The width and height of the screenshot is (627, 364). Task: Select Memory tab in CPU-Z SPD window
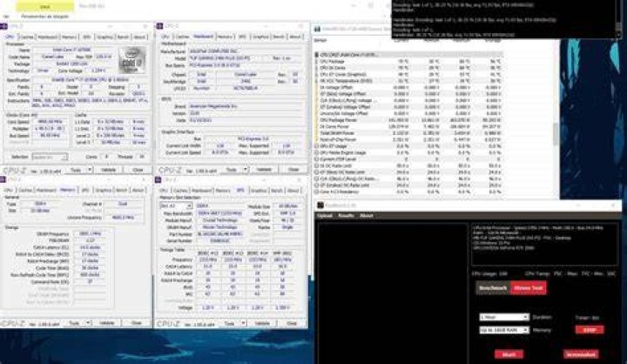click(223, 191)
